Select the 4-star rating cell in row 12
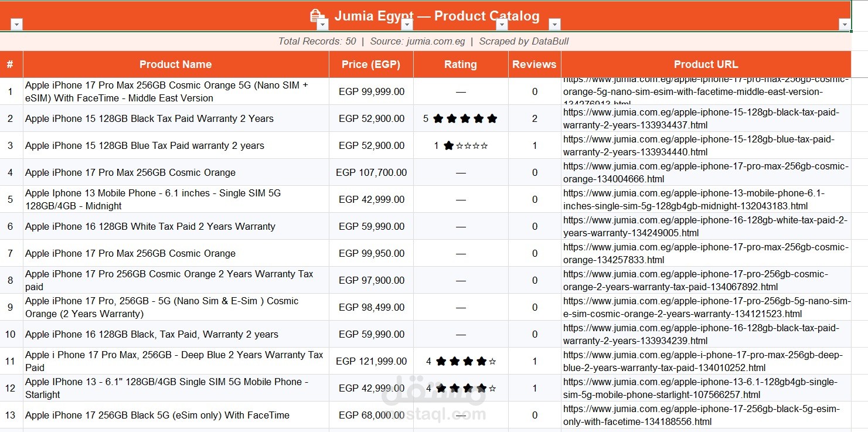Image resolution: width=868 pixels, height=432 pixels. coord(461,388)
